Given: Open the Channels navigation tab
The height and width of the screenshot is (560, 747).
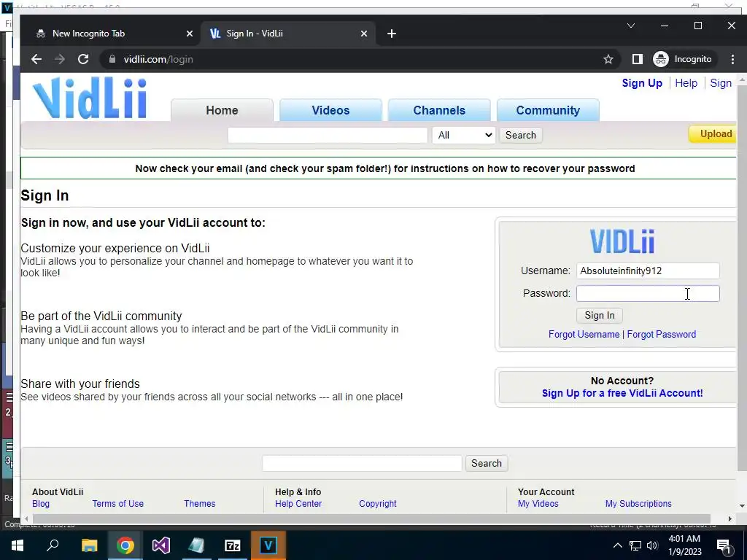Looking at the screenshot, I should 439,111.
